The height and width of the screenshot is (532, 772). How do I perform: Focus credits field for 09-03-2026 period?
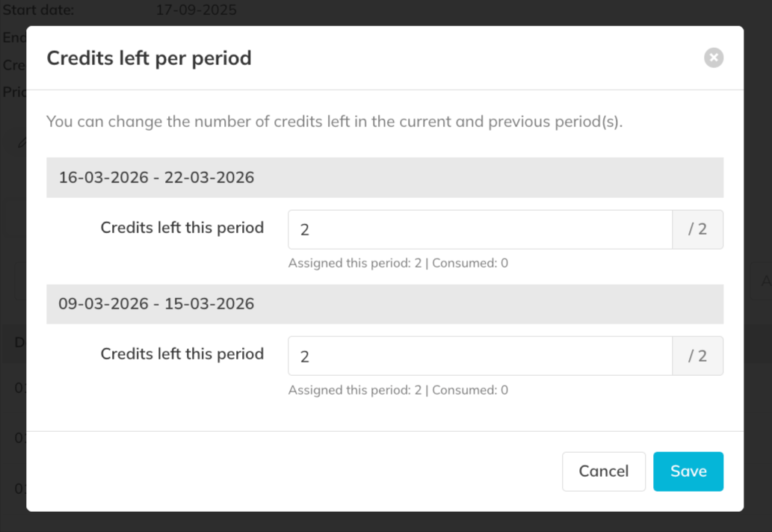click(x=480, y=356)
